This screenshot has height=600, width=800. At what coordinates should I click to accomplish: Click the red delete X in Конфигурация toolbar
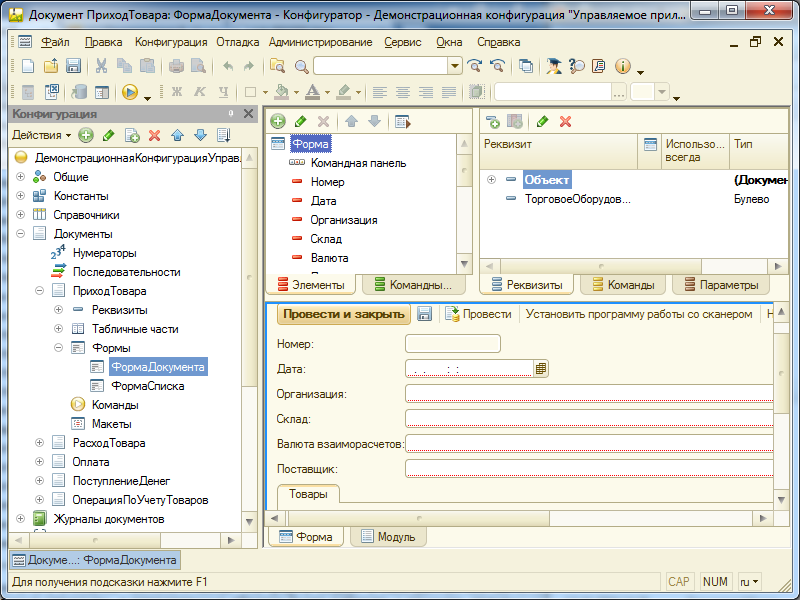coord(154,135)
